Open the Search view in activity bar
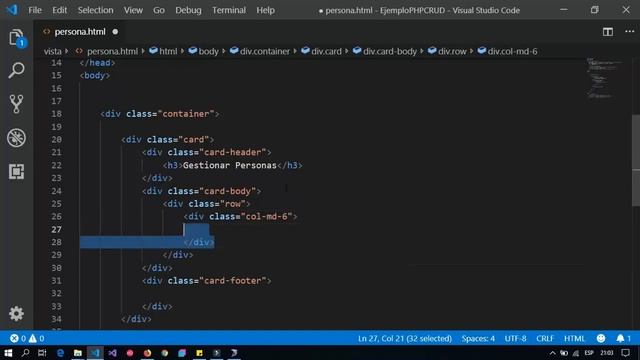 click(16, 71)
